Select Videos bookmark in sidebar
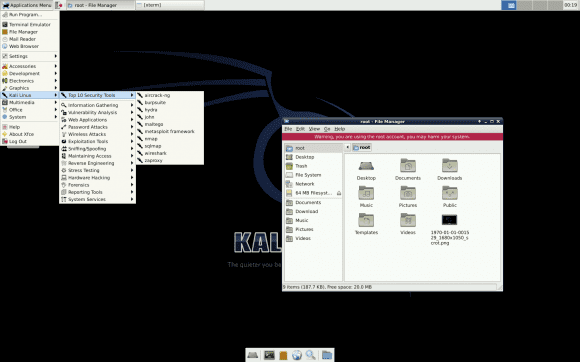Screen dimensions: 580x362 (x=313, y=238)
